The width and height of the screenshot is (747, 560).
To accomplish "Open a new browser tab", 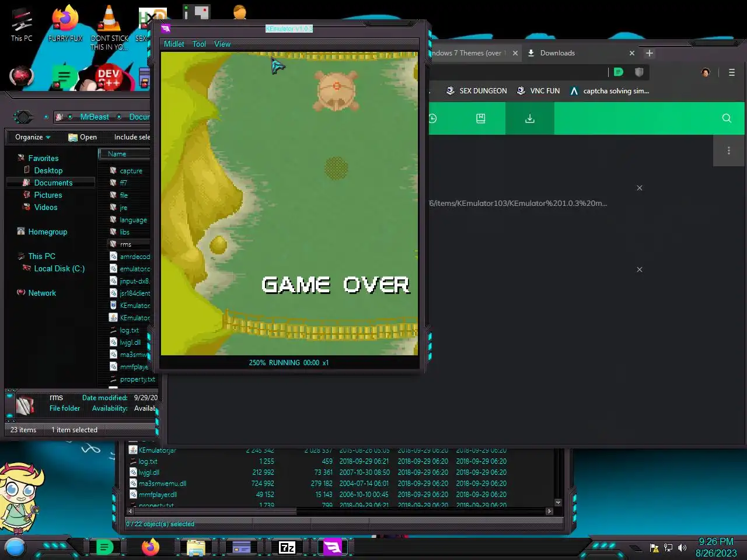I will pyautogui.click(x=649, y=53).
